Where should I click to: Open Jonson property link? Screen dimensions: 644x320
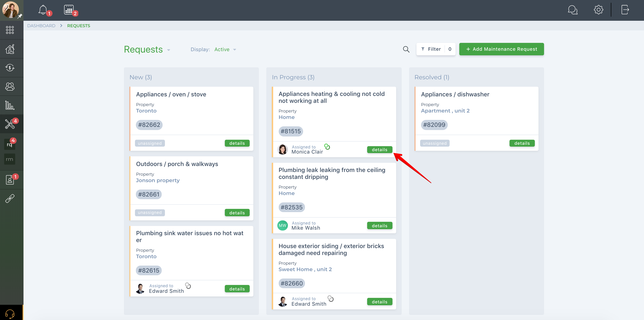(x=158, y=180)
